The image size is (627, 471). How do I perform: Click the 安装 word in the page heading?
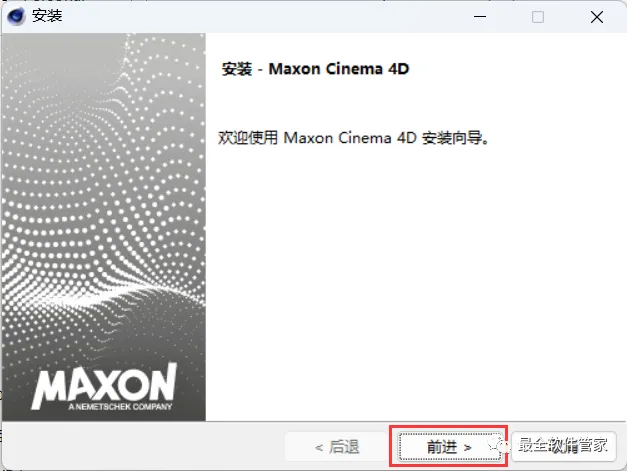237,69
